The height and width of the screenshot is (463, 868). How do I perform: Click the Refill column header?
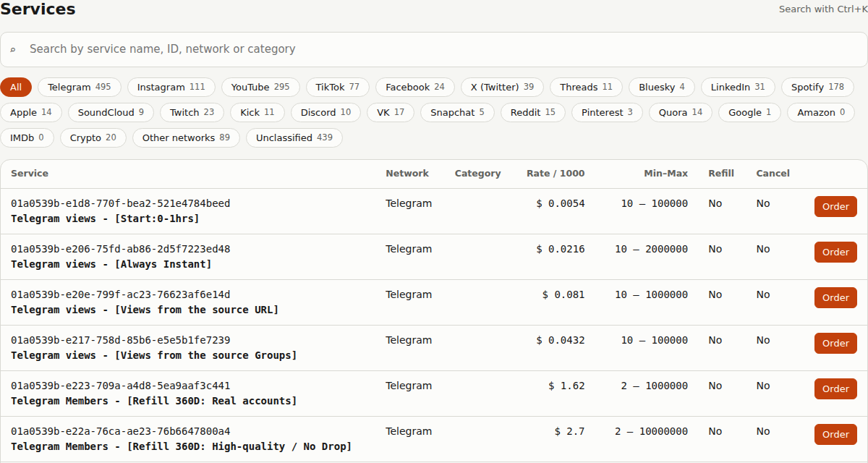pos(721,174)
